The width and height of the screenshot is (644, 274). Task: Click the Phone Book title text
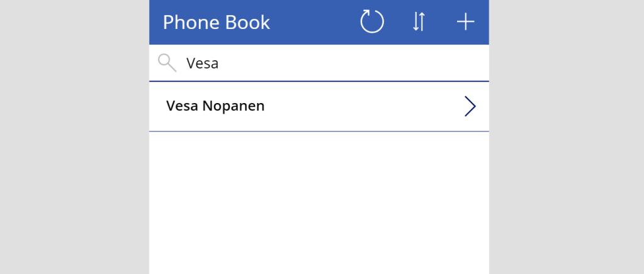tap(216, 23)
